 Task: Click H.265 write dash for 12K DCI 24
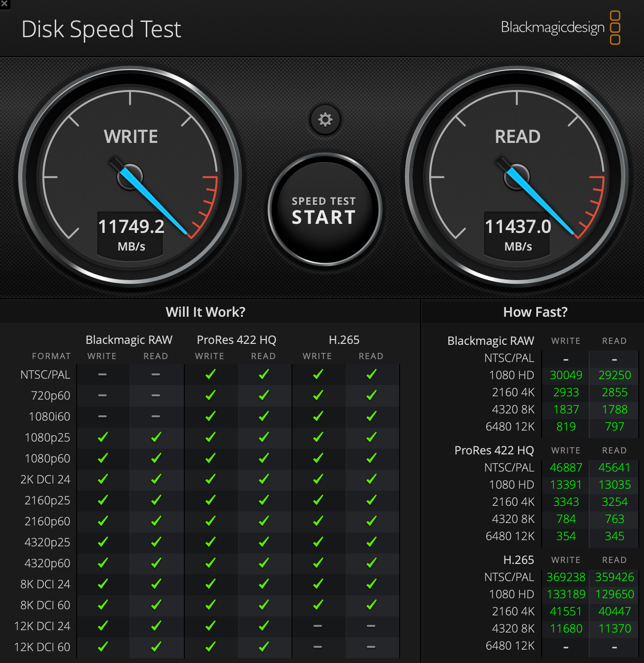point(318,626)
